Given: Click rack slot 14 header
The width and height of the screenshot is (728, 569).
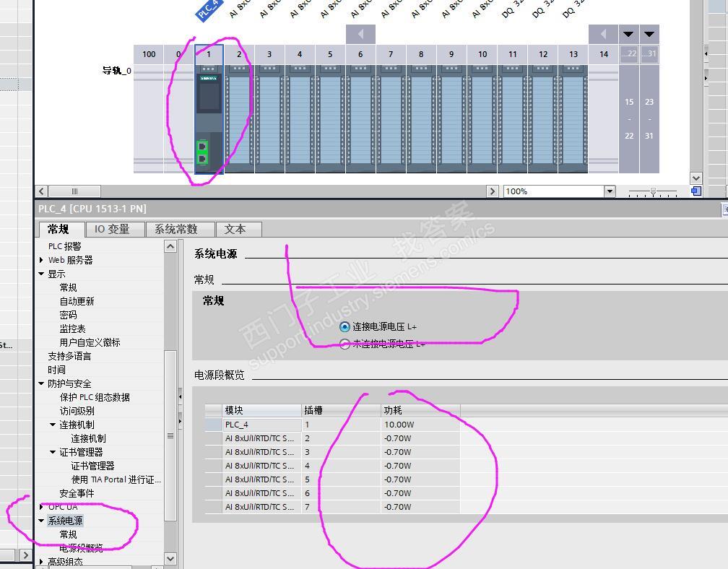Looking at the screenshot, I should (x=604, y=54).
